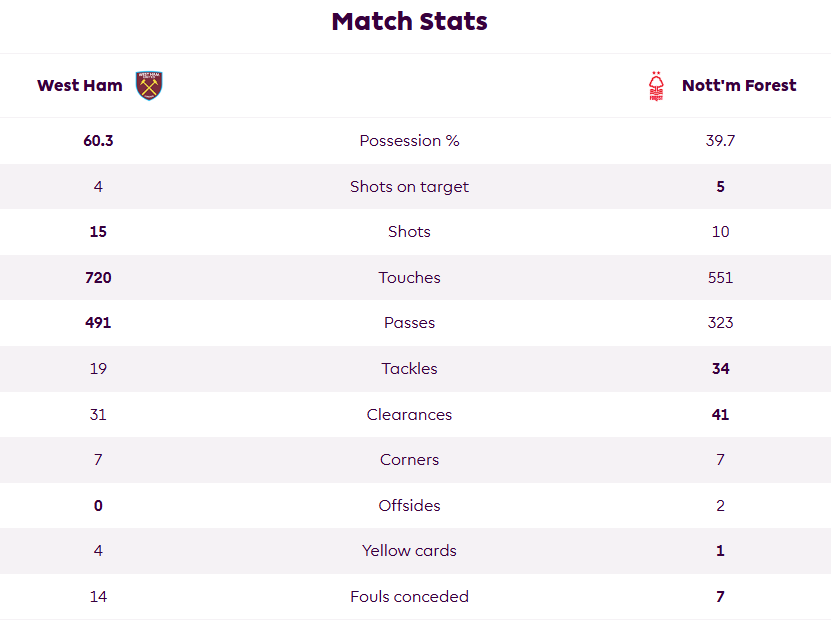The image size is (831, 633).
Task: Click the Touches stat label
Action: (x=409, y=277)
